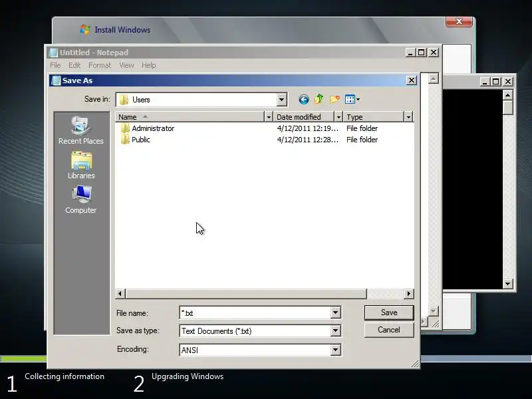This screenshot has width=532, height=399.
Task: Click the scroll down arrow in black console window
Action: (x=507, y=284)
